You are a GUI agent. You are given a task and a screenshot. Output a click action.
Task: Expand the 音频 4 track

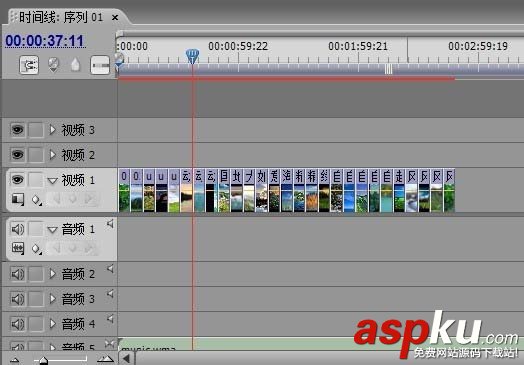(52, 324)
